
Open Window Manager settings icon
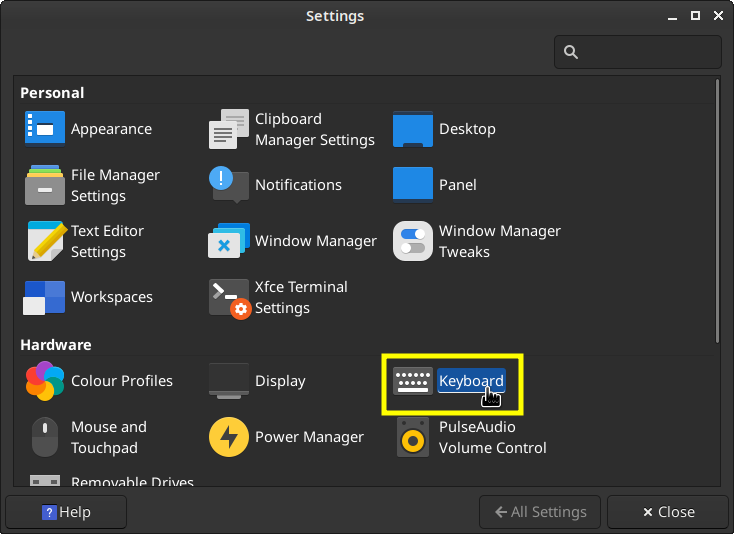229,241
